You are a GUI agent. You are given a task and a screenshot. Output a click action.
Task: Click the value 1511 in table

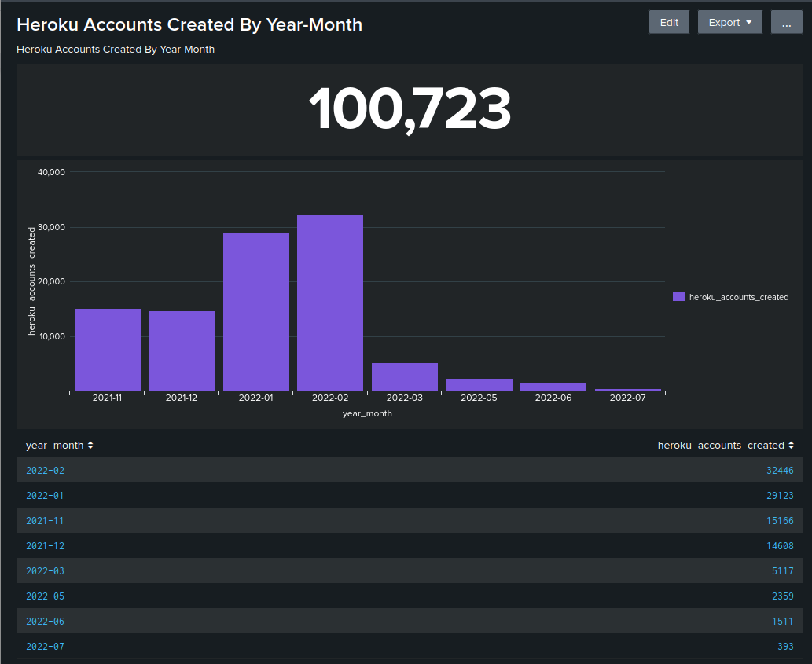[782, 621]
